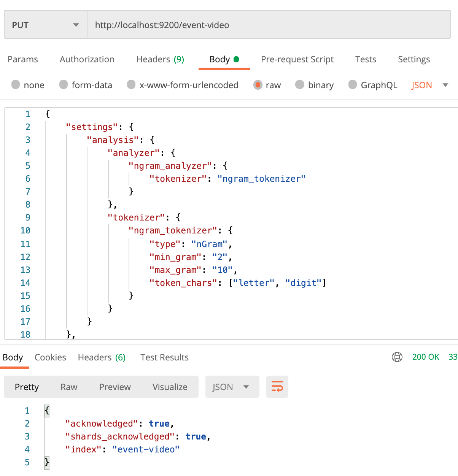Viewport: 458px width, 476px height.
Task: Switch to the Visualize response view
Action: tap(170, 387)
